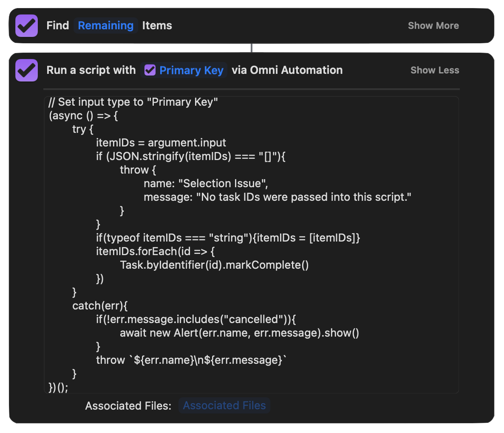Click the Task.byIdentifier markComplete line
Screen dimensions: 504x433
(214, 265)
